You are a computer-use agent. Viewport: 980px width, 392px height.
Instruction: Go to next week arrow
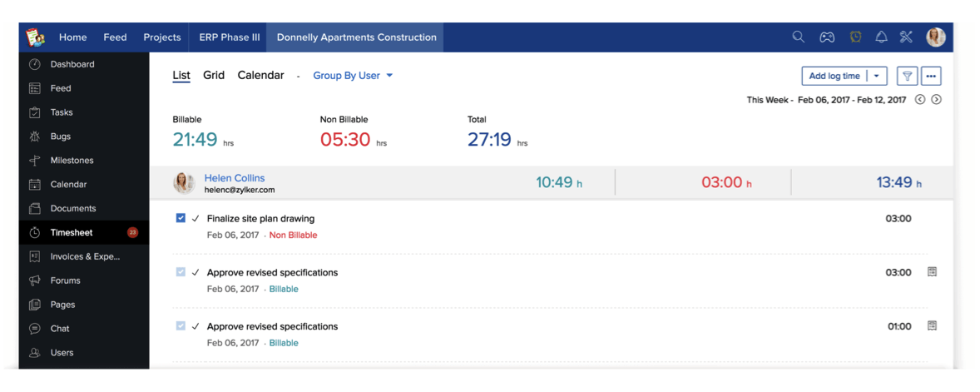[936, 99]
